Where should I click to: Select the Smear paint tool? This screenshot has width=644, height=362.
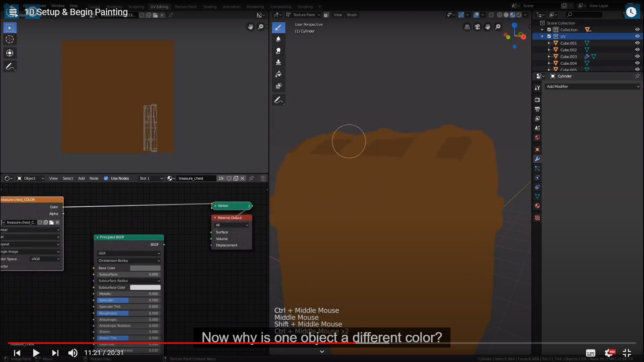(x=278, y=51)
